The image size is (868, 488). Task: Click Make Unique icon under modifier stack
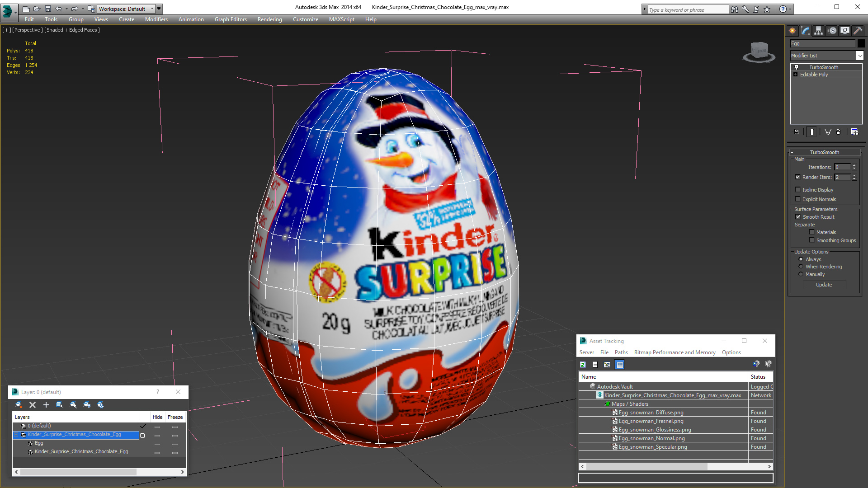pos(828,132)
